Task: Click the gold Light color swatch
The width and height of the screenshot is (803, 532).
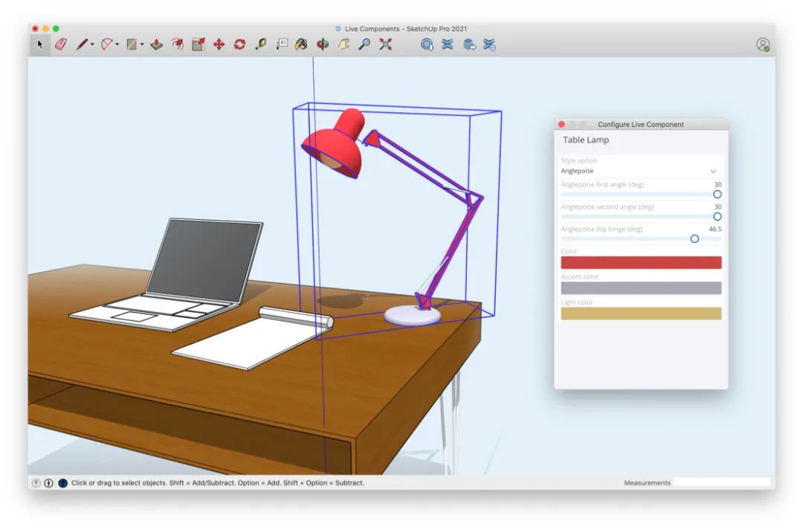Action: pyautogui.click(x=639, y=313)
